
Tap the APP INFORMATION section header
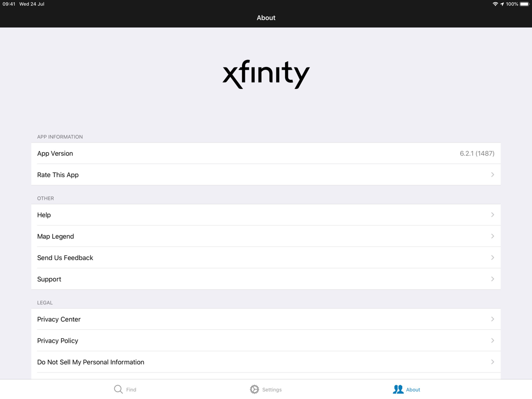click(x=60, y=137)
